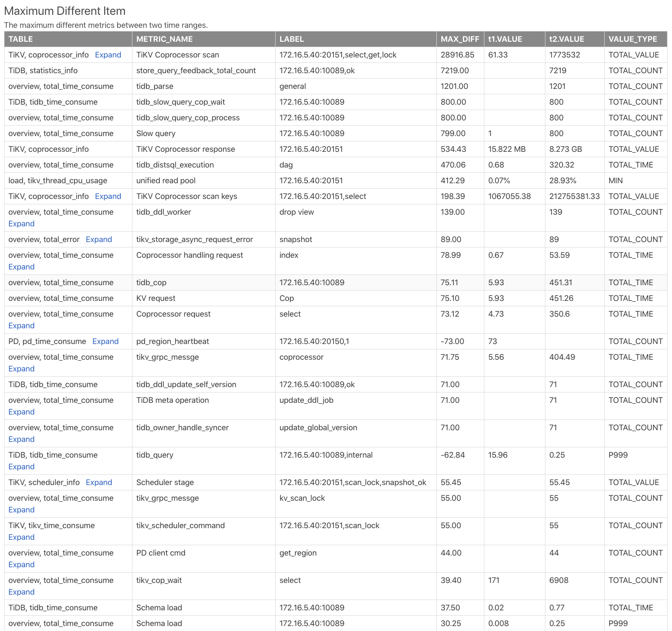Expand the tidb_owner_handle_syncer row
The height and width of the screenshot is (631, 672).
[22, 439]
